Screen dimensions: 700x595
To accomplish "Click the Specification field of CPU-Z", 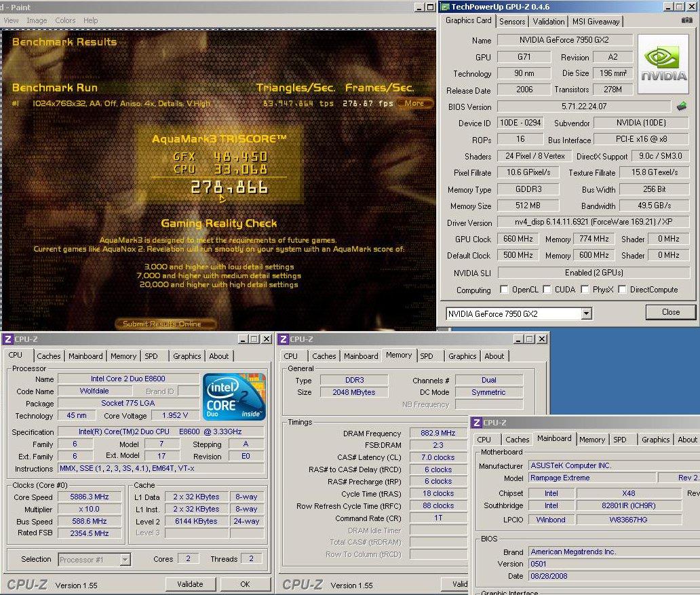I will (x=161, y=431).
